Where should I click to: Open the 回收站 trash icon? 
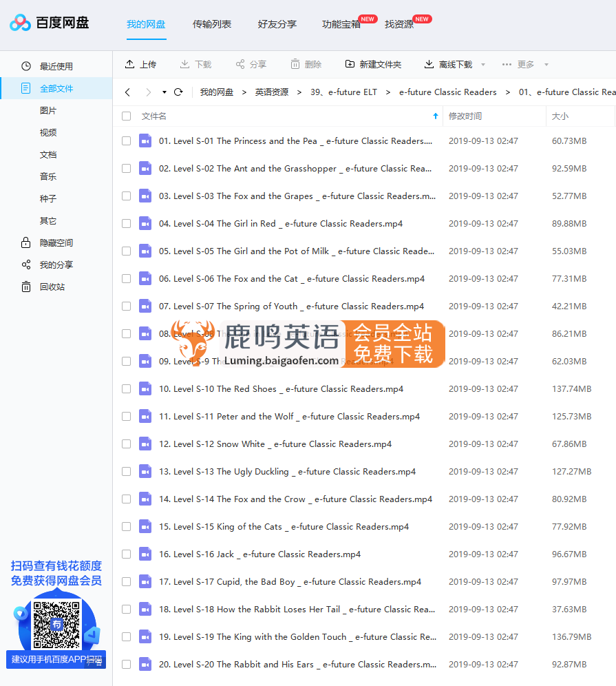(x=25, y=287)
